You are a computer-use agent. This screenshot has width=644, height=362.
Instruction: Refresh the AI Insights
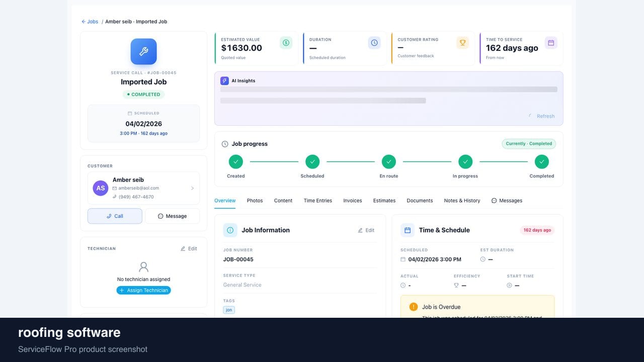pos(542,116)
